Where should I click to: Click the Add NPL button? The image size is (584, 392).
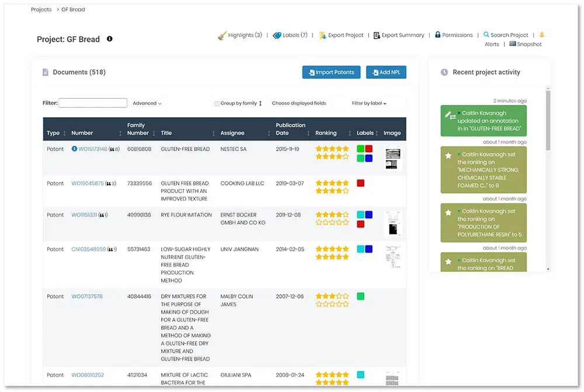tap(386, 72)
